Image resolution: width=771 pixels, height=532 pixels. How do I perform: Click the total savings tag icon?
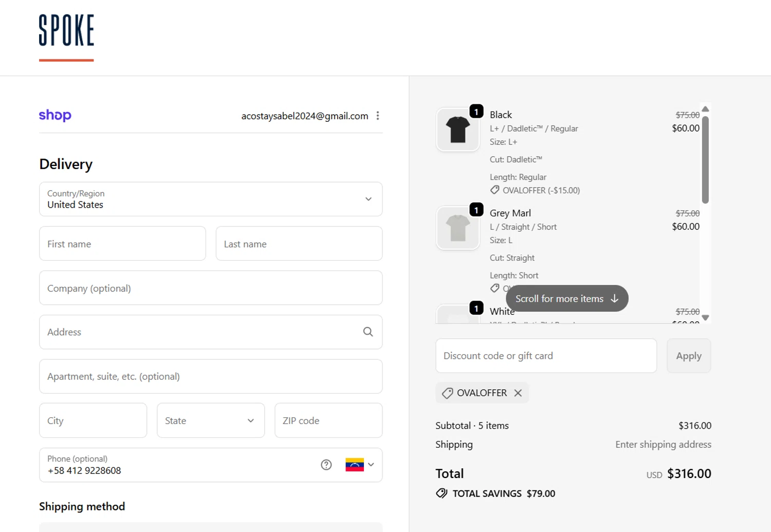click(x=442, y=493)
